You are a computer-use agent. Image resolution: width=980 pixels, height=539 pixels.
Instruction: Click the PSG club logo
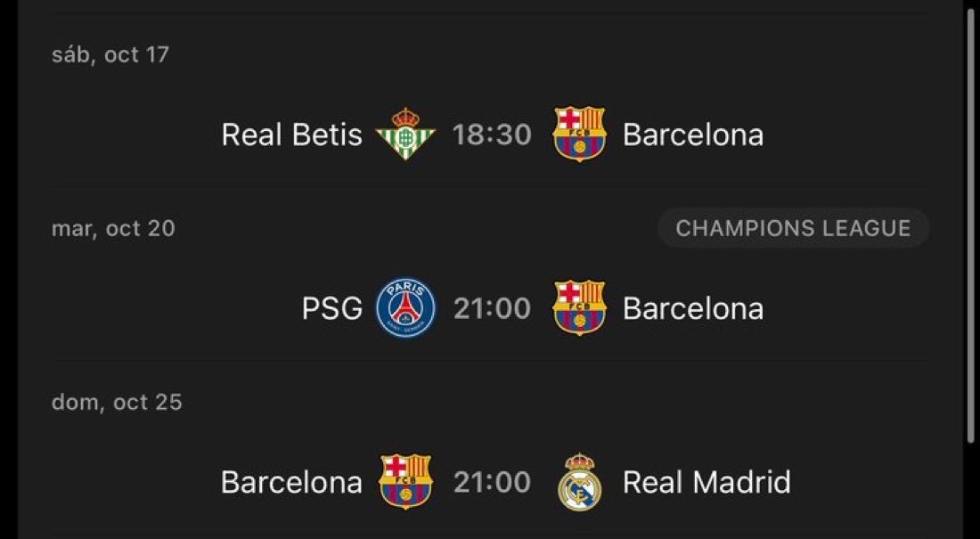[405, 308]
